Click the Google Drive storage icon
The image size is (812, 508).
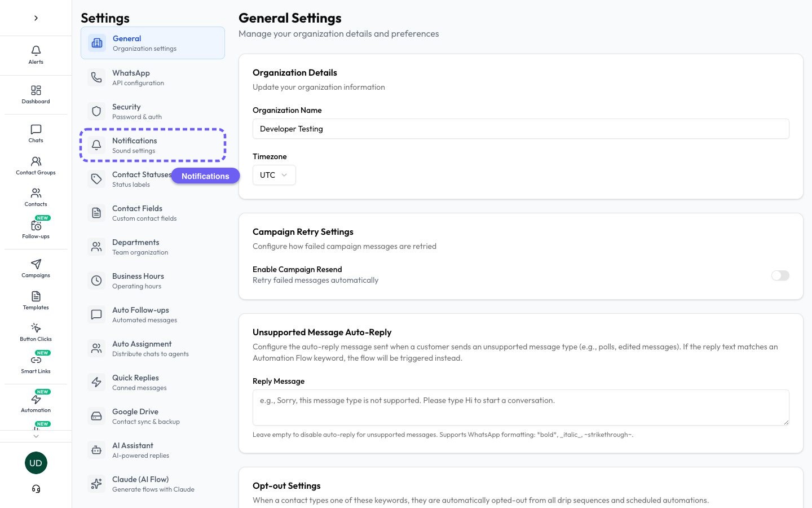(x=96, y=416)
